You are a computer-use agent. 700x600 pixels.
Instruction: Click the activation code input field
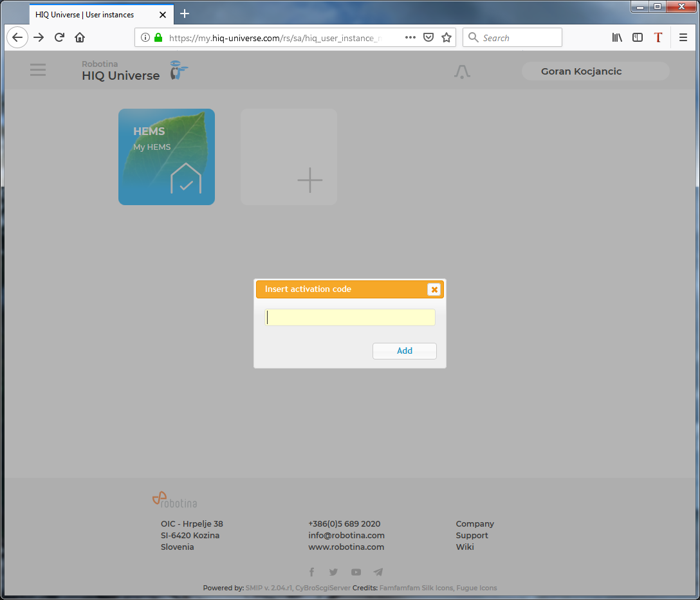[x=350, y=318]
